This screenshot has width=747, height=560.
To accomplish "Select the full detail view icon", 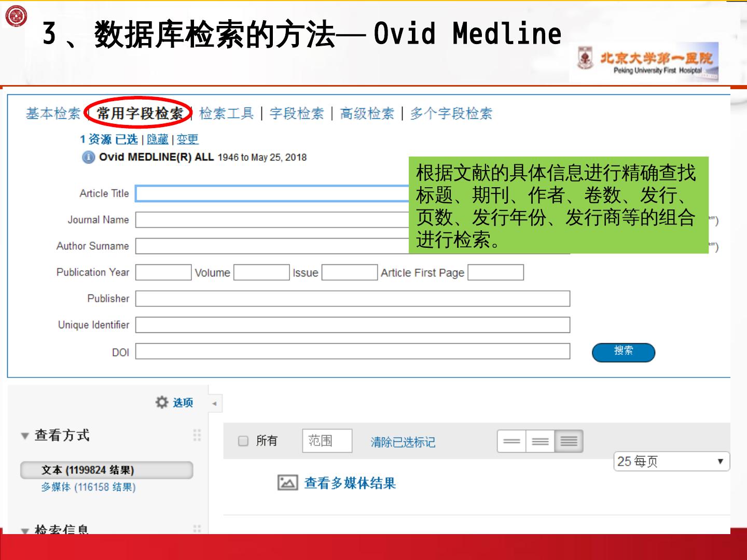I will [569, 441].
